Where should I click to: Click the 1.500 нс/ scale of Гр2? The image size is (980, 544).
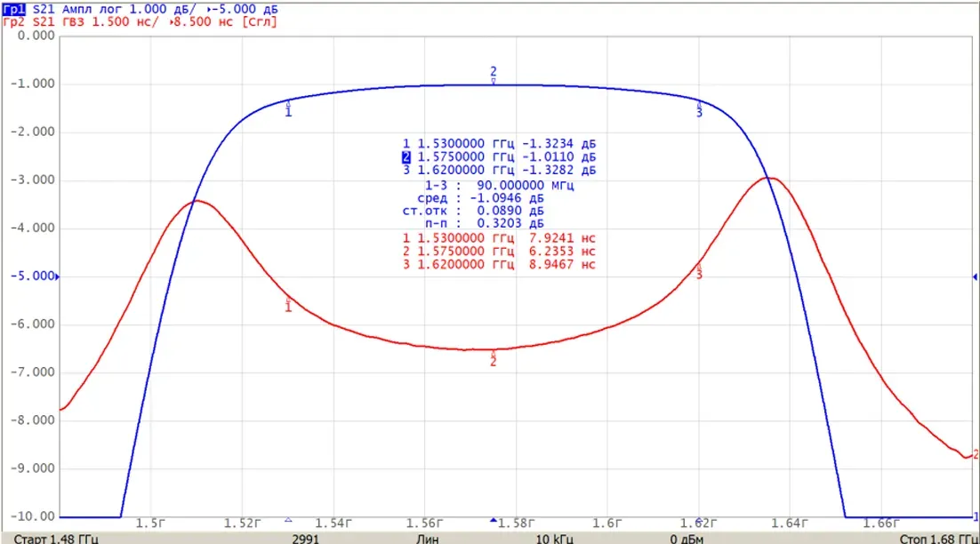point(125,22)
